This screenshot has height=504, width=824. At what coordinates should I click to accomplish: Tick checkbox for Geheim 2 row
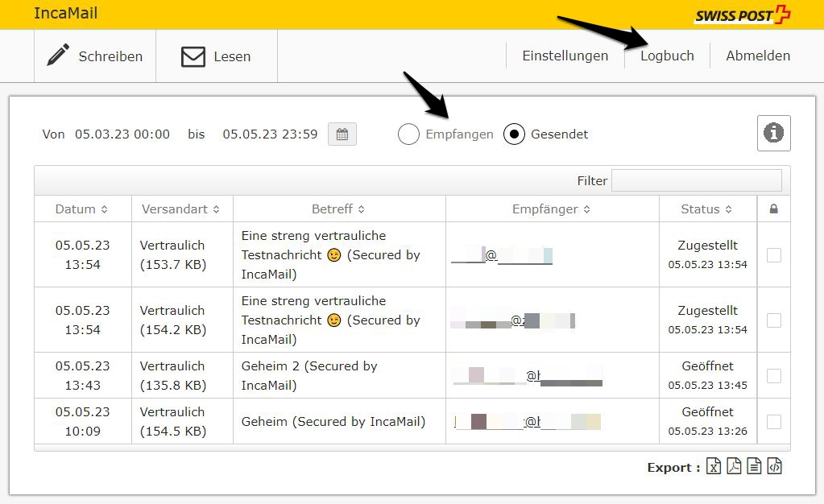pyautogui.click(x=773, y=376)
